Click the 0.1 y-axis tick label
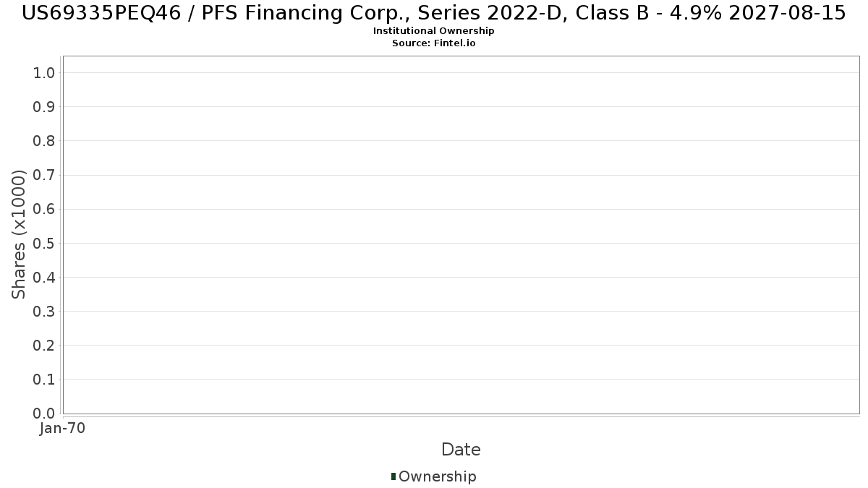The height and width of the screenshot is (488, 868). (x=44, y=380)
